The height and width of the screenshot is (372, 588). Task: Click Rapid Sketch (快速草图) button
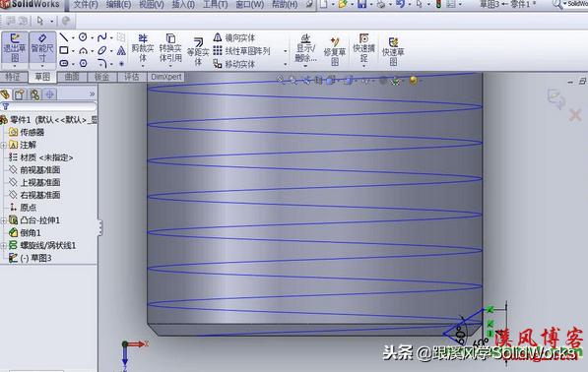pos(393,51)
